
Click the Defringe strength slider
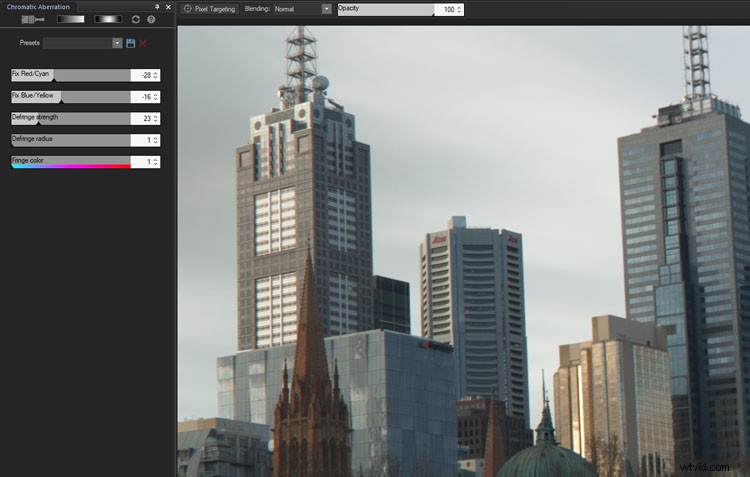coord(71,118)
